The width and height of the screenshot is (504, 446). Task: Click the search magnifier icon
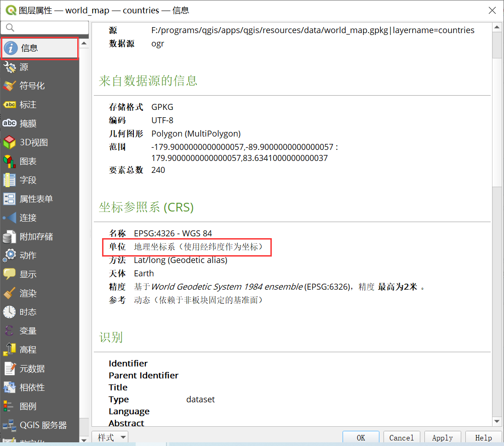coord(10,28)
